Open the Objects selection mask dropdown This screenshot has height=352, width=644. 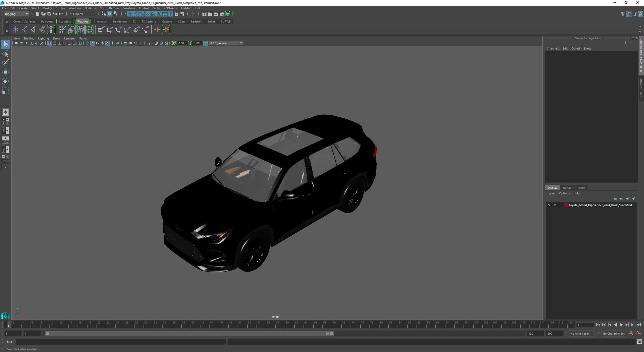[84, 14]
